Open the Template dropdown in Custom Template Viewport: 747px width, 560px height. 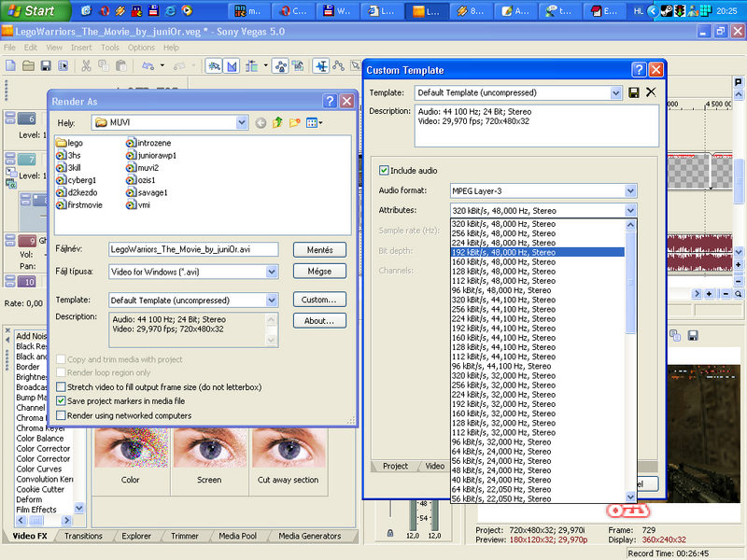pos(615,92)
